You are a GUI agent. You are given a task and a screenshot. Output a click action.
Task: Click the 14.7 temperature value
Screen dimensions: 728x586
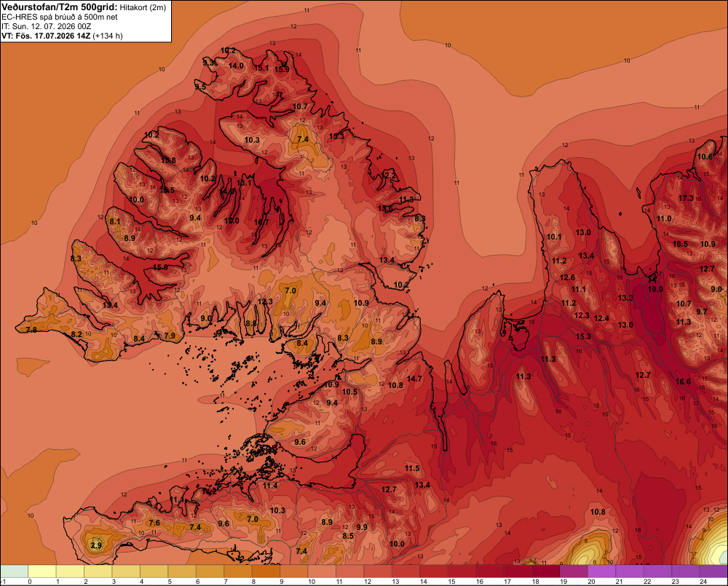click(x=414, y=379)
